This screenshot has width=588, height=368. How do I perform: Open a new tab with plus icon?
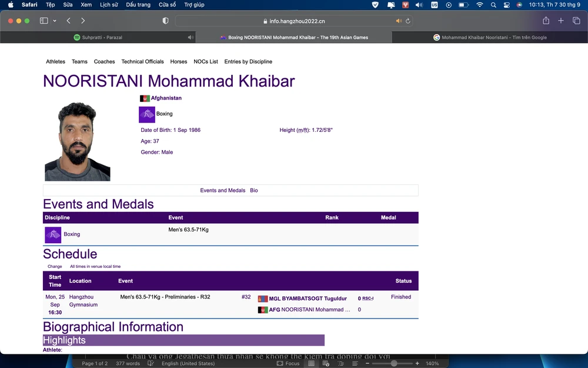tap(561, 21)
